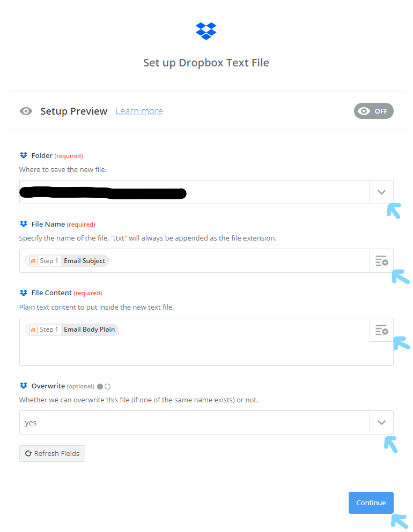Click Dropbox icon next to Overwrite label
The height and width of the screenshot is (532, 413).
23,386
